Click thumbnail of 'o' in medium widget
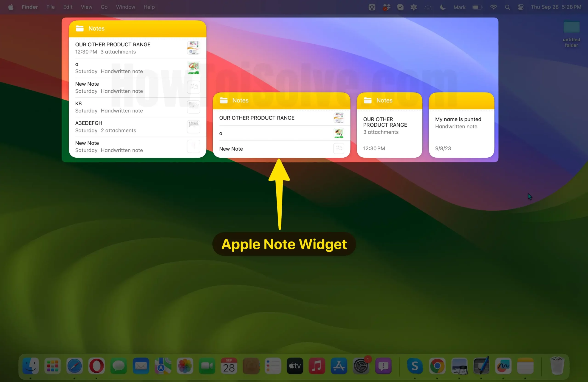 339,133
